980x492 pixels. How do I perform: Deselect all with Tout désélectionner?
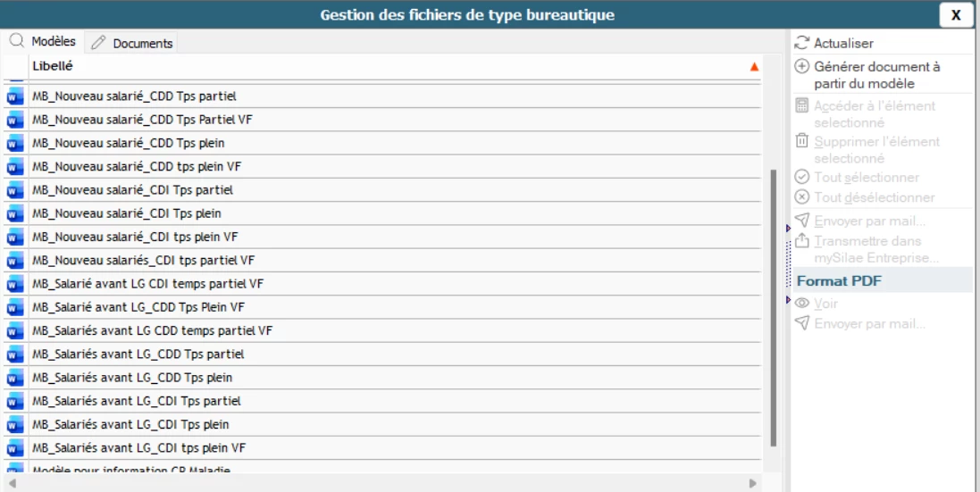pyautogui.click(x=865, y=197)
